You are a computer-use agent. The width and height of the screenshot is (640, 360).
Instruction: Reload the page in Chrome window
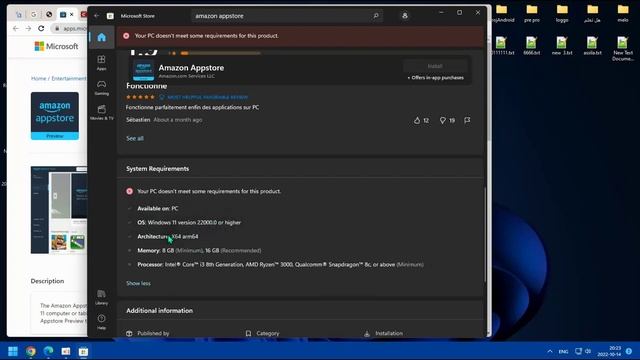coord(41,28)
